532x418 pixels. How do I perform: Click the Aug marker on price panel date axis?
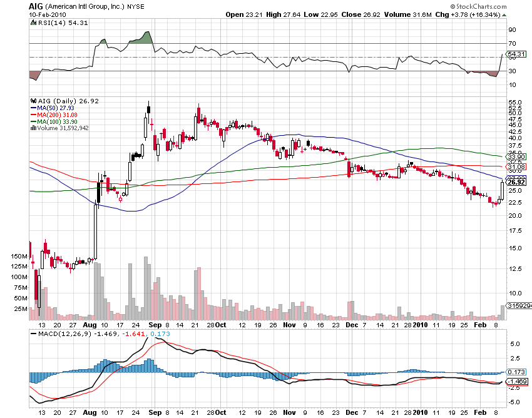click(90, 325)
